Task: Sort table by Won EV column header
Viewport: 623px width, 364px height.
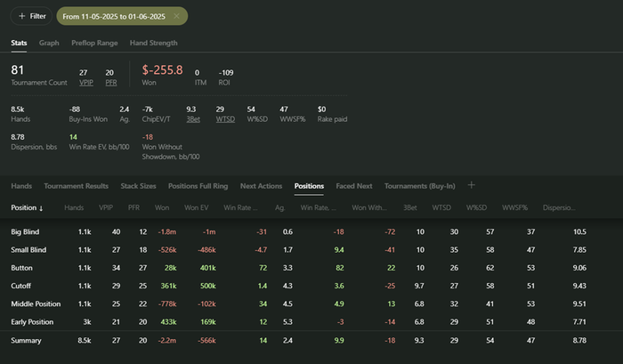Action: (x=197, y=208)
